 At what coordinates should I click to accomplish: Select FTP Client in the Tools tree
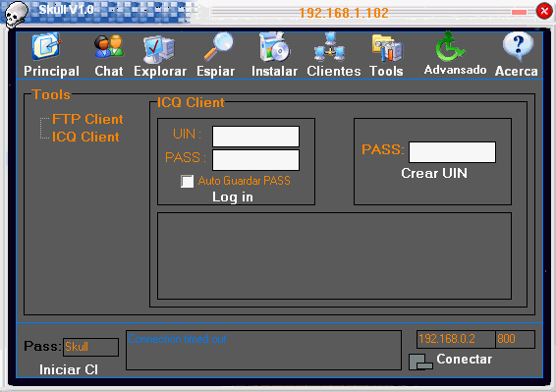pos(87,119)
